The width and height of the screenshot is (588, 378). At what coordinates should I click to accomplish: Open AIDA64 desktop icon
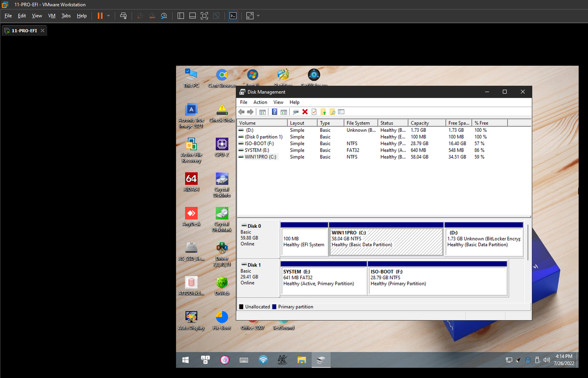191,182
